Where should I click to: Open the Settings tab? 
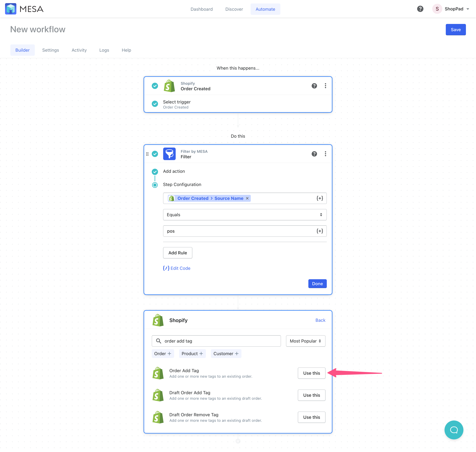tap(51, 50)
